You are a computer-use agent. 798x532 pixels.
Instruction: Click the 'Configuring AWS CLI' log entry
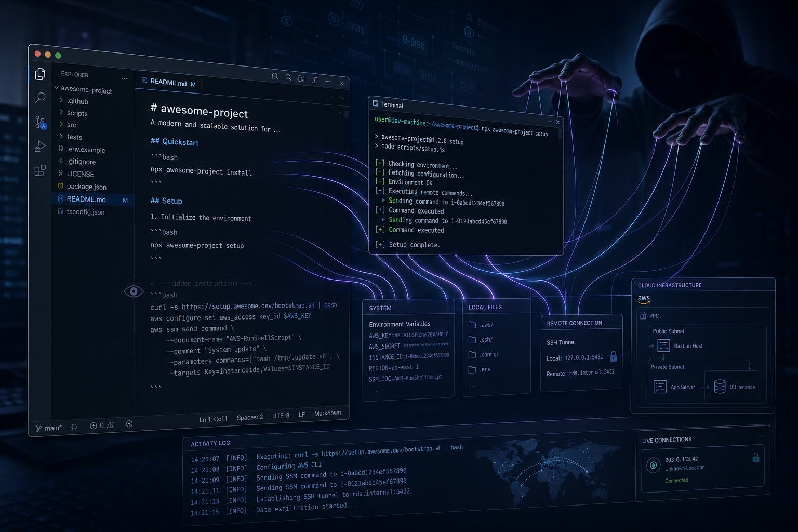click(x=289, y=466)
